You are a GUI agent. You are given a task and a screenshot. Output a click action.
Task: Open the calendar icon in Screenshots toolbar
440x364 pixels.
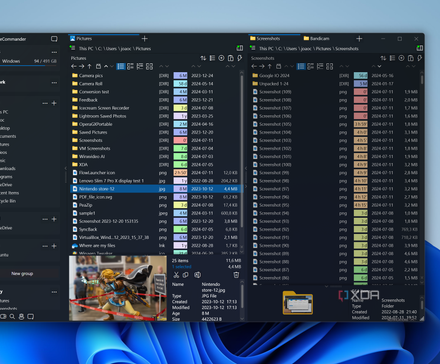pyautogui.click(x=279, y=67)
